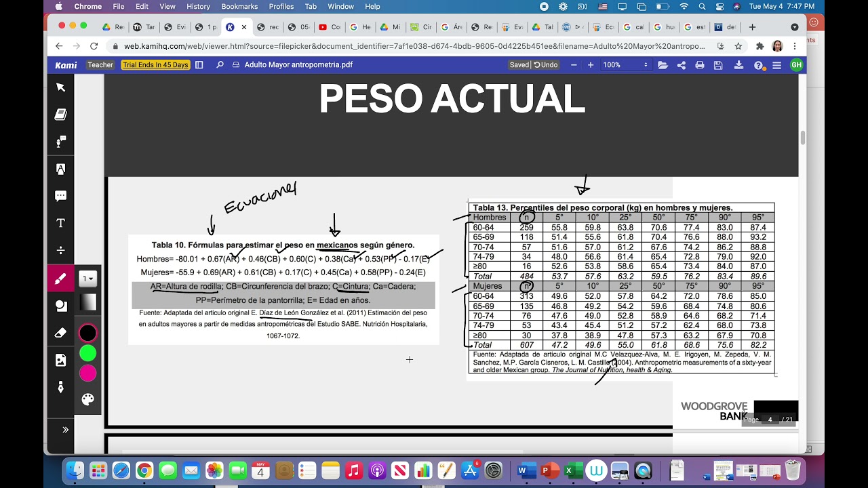This screenshot has height=488, width=868.
Task: Open the Profiles menu
Action: click(281, 6)
